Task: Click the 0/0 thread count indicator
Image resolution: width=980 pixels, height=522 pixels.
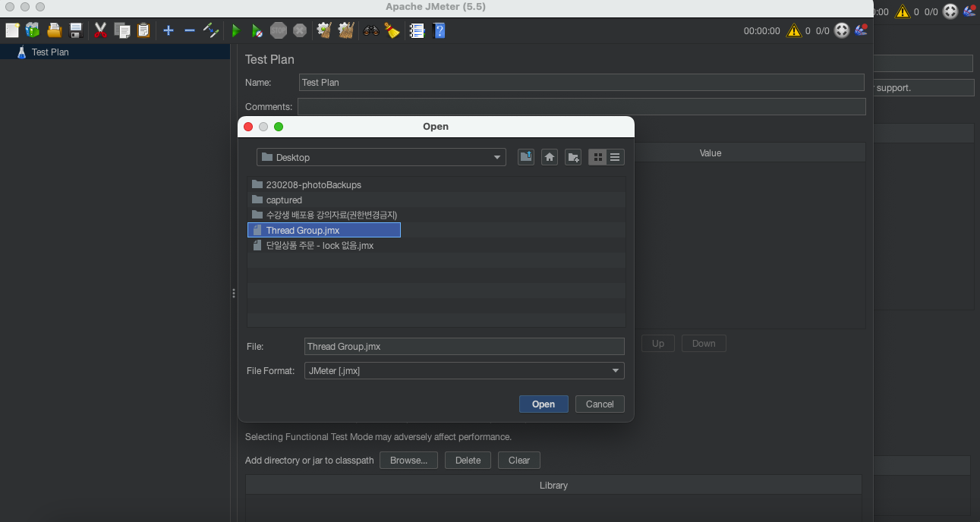Action: coord(822,31)
